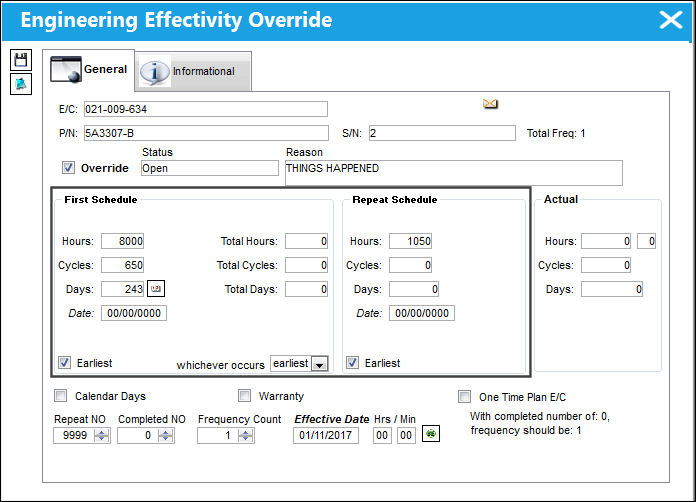Toggle the Override checkbox
Viewport: 696px width, 502px height.
pyautogui.click(x=68, y=168)
